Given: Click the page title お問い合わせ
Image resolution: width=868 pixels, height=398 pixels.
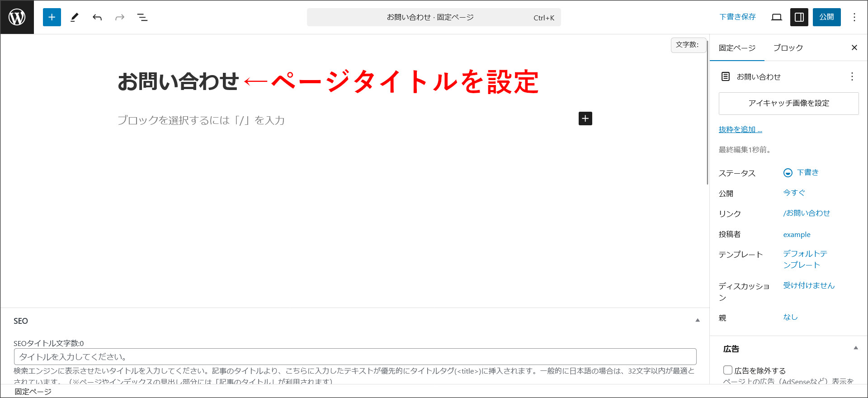Looking at the screenshot, I should click(x=178, y=82).
